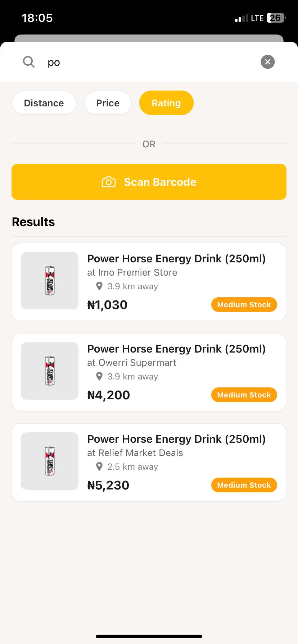Tap the camera icon on Scan Barcode
Viewport: 298px width, 644px height.
109,182
